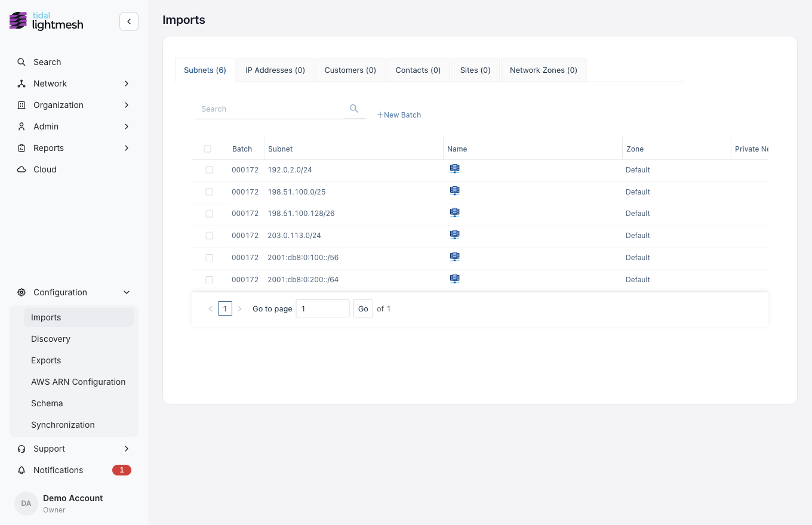Click the New Batch button

(399, 115)
